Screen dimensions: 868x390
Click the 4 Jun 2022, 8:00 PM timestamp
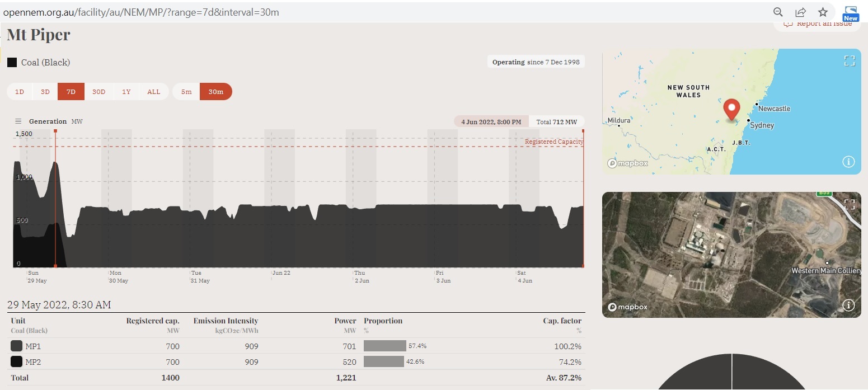pyautogui.click(x=491, y=122)
